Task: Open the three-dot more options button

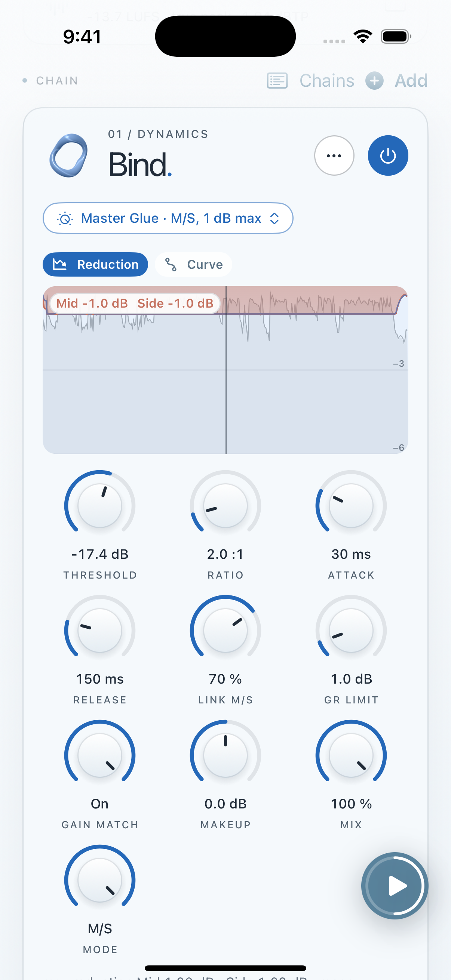Action: (x=334, y=155)
